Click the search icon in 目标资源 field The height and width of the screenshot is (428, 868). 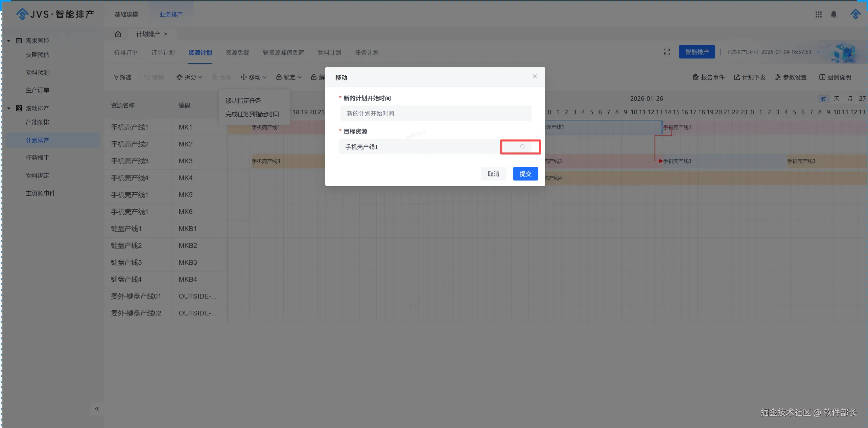[x=522, y=147]
